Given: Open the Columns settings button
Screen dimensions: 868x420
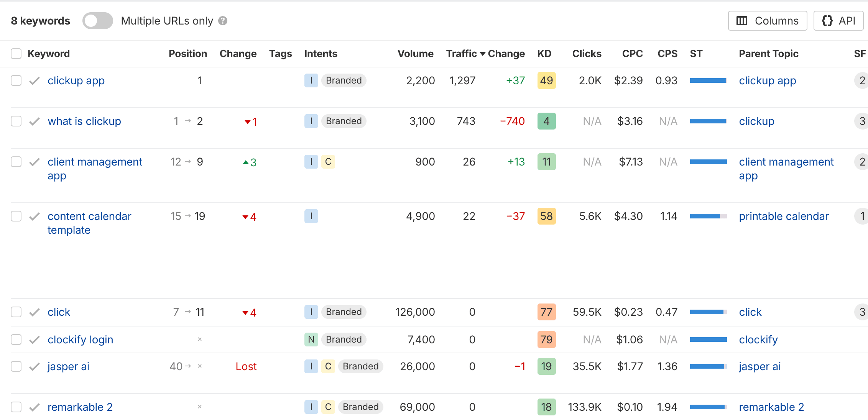Looking at the screenshot, I should 768,21.
